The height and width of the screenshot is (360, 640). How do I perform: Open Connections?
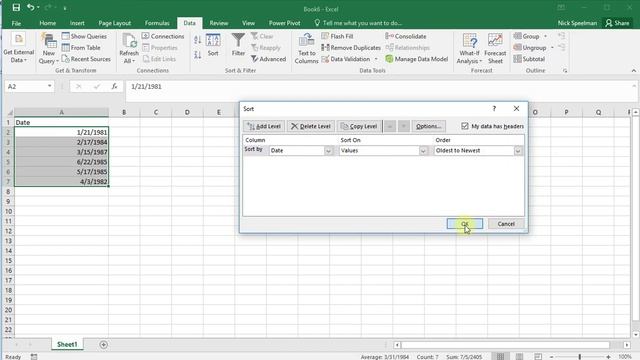(163, 36)
